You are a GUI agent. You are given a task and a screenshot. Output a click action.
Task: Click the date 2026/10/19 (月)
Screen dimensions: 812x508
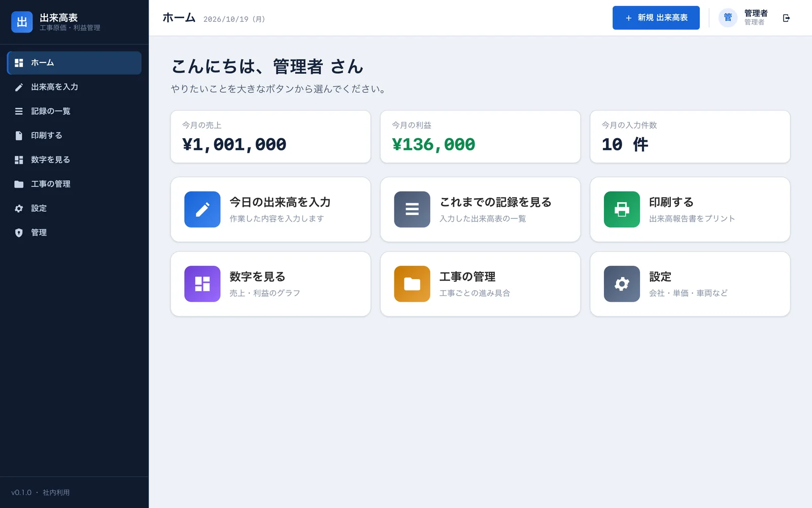[234, 19]
